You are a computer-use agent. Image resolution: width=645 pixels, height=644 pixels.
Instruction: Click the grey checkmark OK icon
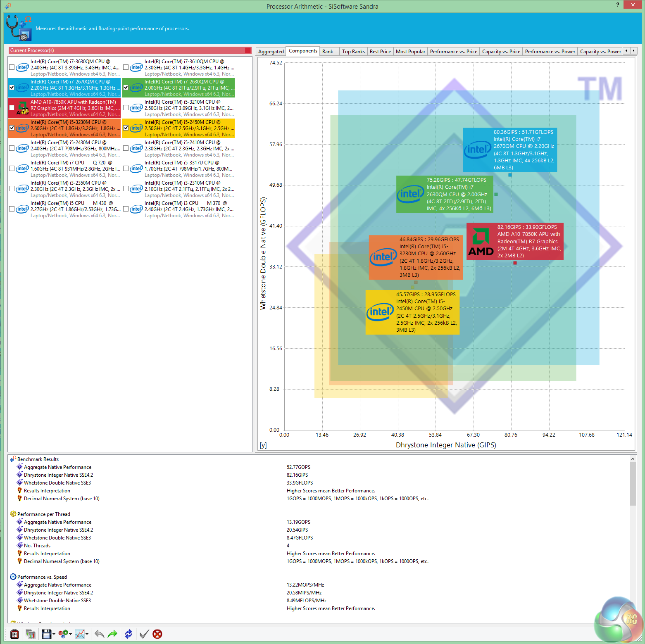pos(144,634)
